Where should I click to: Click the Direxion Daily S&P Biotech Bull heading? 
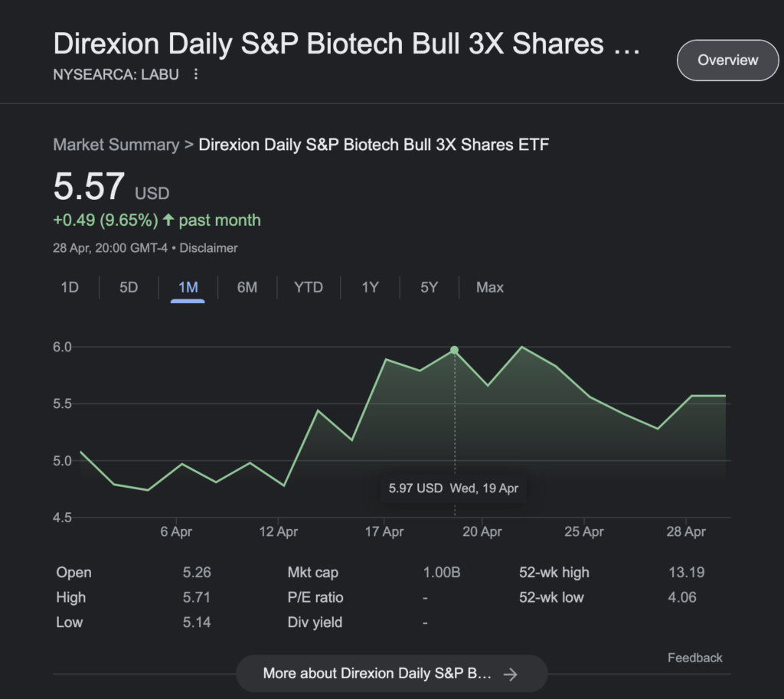tap(347, 44)
